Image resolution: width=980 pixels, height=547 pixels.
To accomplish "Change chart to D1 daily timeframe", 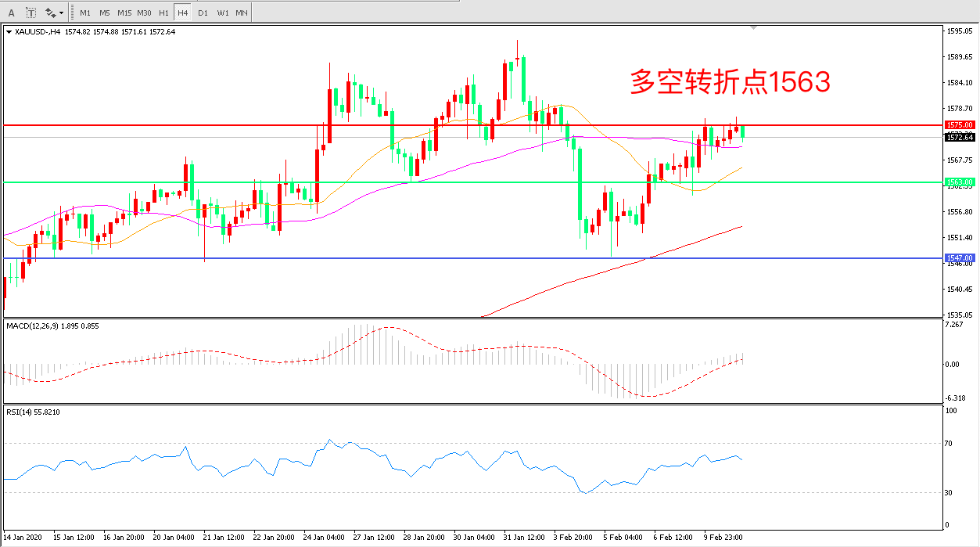I will (x=203, y=13).
